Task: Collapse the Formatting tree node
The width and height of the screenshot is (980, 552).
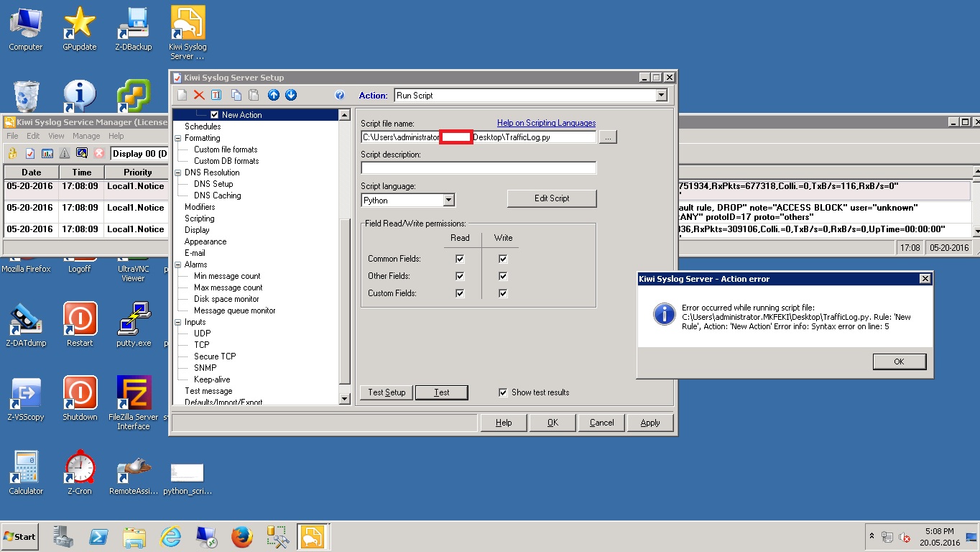Action: (177, 138)
